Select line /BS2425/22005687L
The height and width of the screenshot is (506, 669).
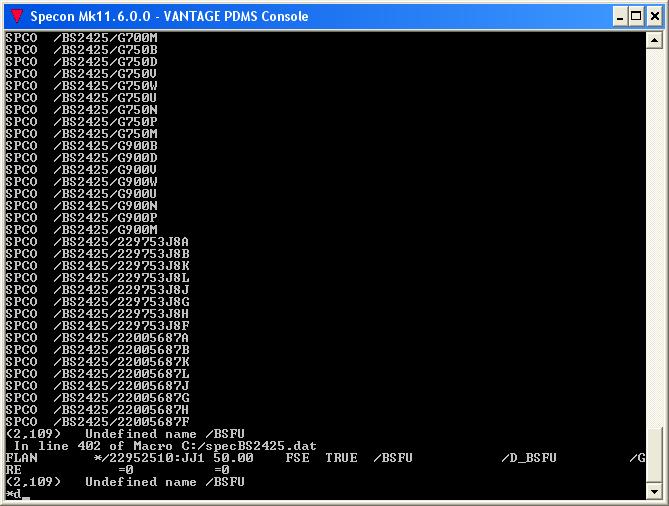97,373
